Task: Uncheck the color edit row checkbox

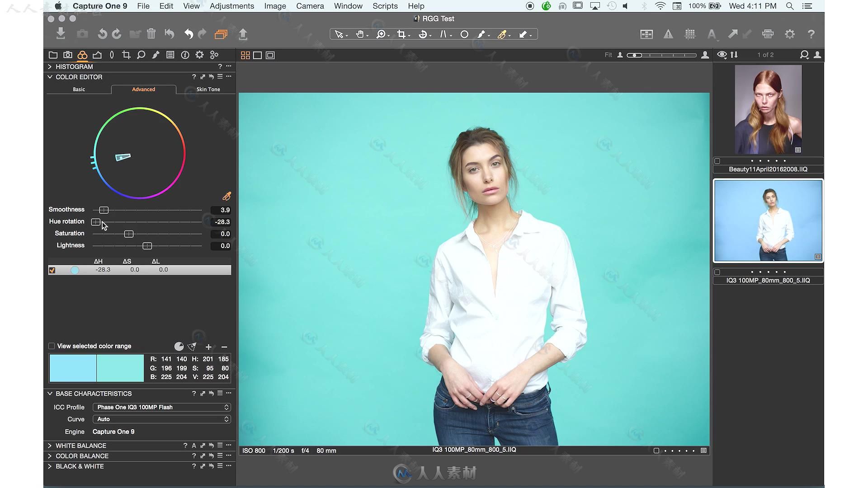Action: tap(52, 270)
